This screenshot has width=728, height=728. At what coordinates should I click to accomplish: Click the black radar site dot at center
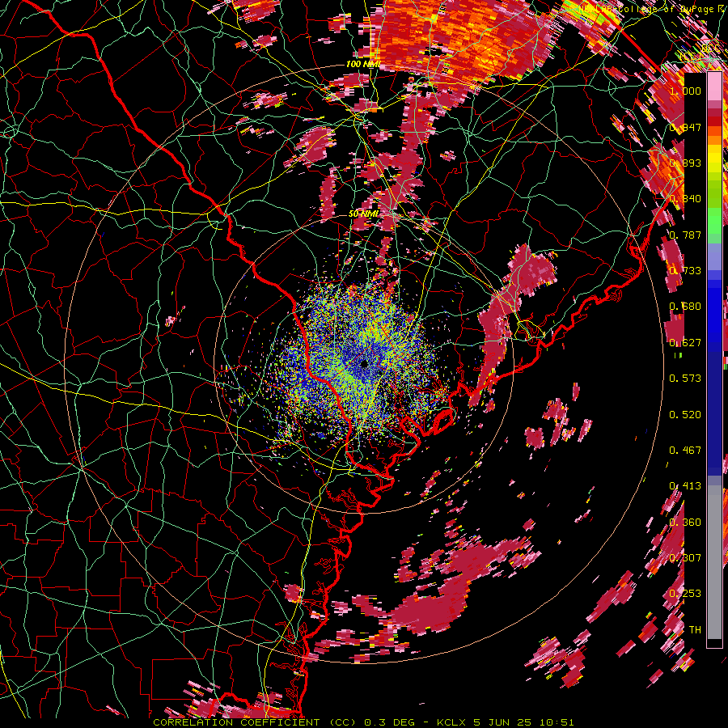click(x=364, y=364)
